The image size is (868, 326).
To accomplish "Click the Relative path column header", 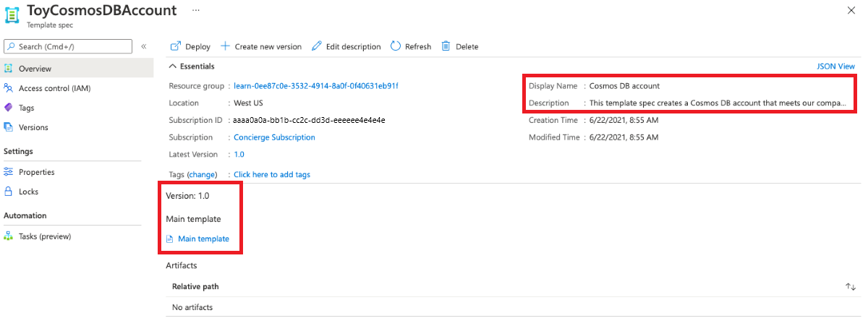I will click(195, 287).
